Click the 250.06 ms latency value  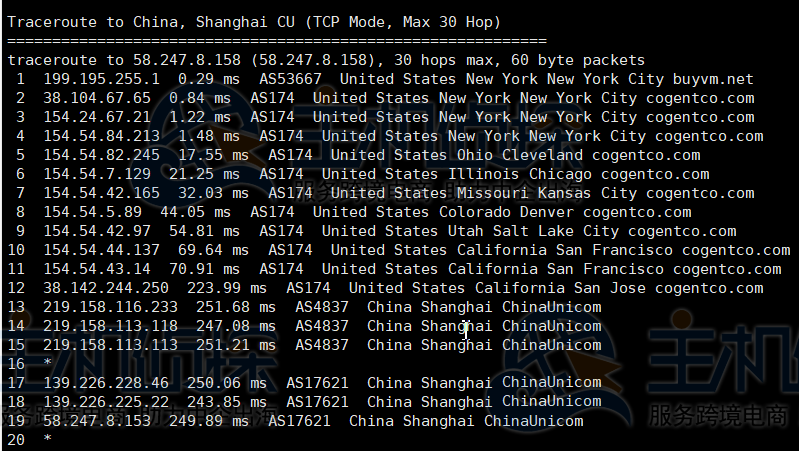point(227,383)
